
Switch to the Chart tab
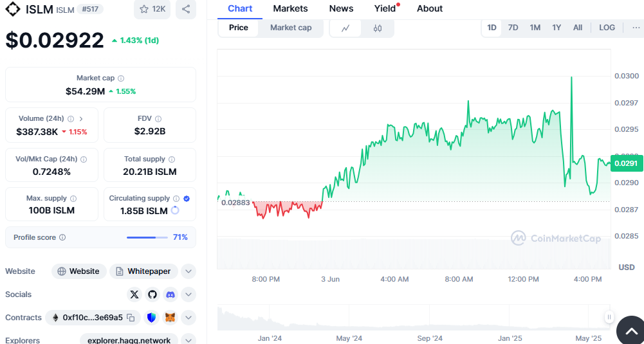pyautogui.click(x=240, y=8)
